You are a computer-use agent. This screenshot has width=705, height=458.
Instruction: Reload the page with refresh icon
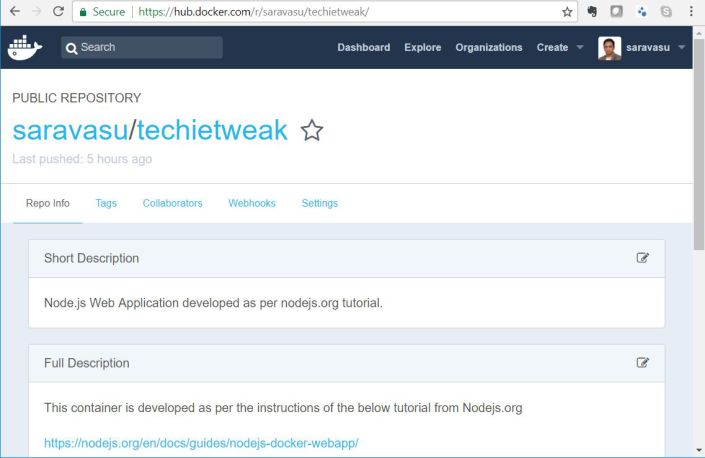(58, 11)
